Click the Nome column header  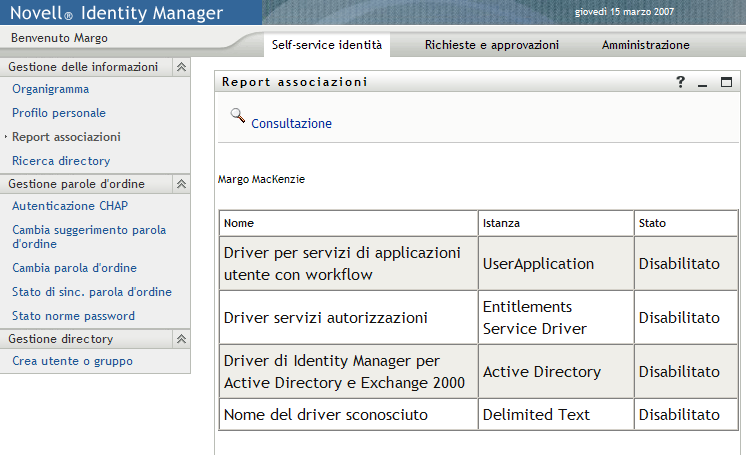[x=238, y=223]
